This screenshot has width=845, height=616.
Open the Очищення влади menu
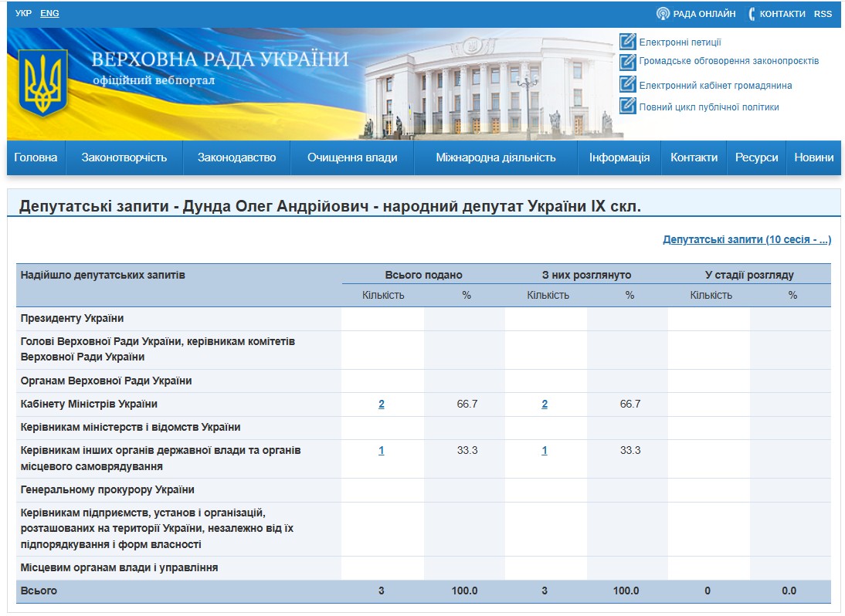point(352,157)
